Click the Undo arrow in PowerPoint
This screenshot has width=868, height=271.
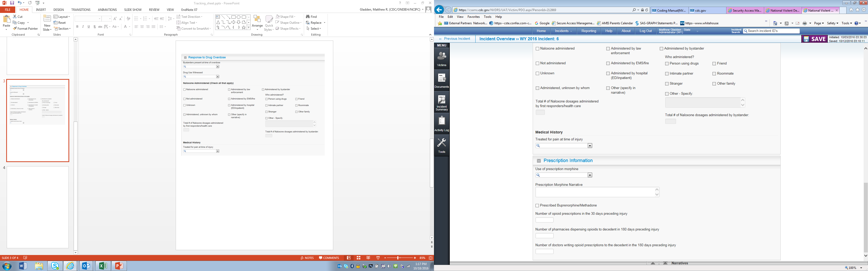tap(20, 3)
